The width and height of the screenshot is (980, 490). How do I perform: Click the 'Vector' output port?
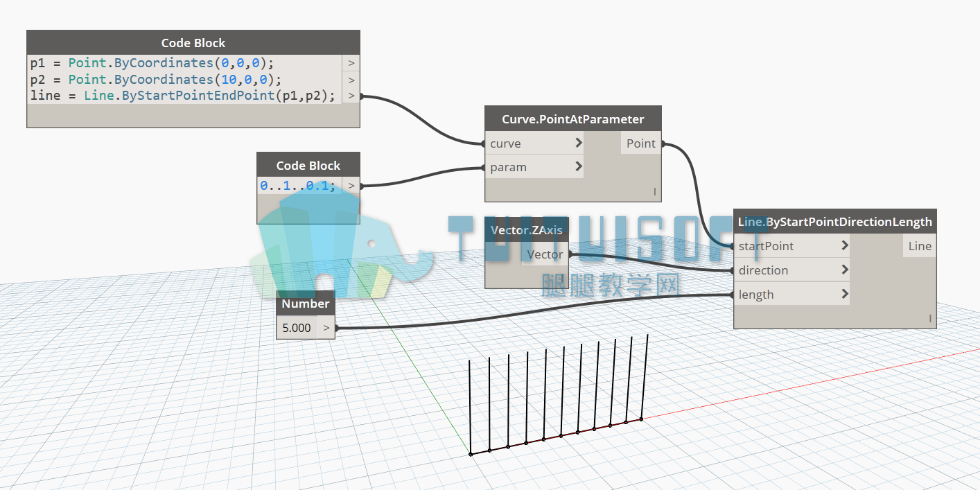pyautogui.click(x=545, y=254)
